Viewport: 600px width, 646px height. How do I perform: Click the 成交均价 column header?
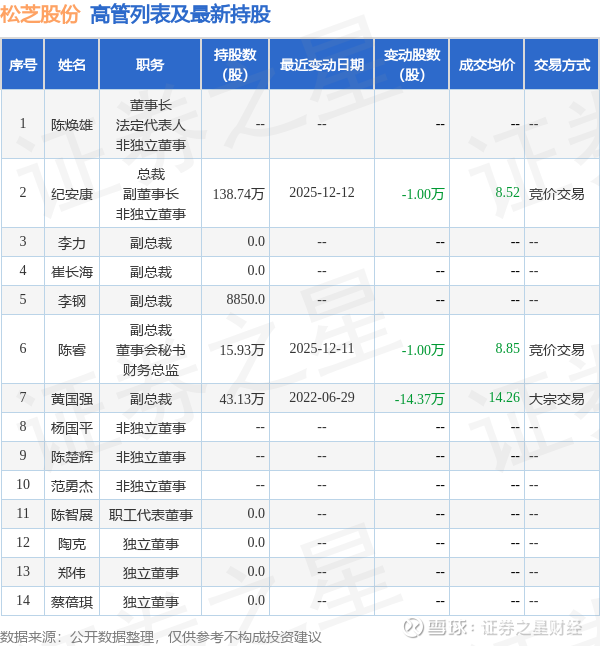coord(487,64)
